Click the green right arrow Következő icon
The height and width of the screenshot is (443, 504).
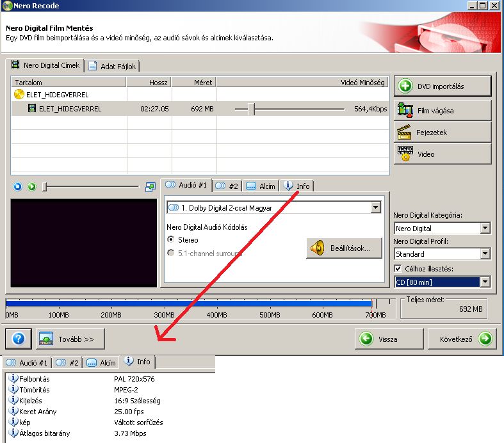[x=485, y=339]
